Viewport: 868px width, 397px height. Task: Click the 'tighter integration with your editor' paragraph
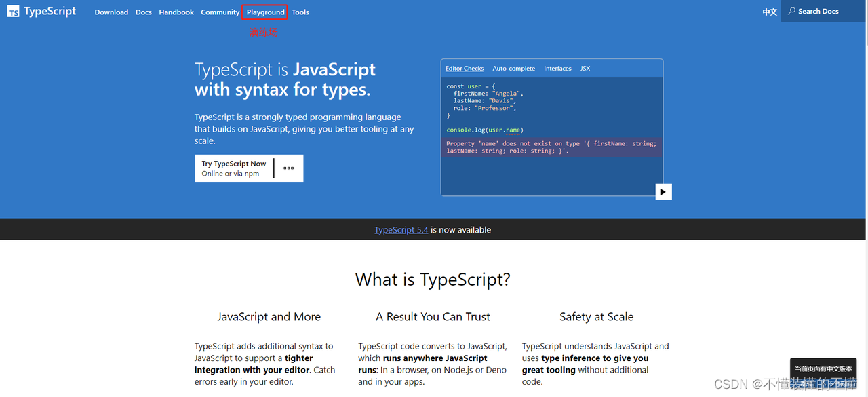(265, 364)
